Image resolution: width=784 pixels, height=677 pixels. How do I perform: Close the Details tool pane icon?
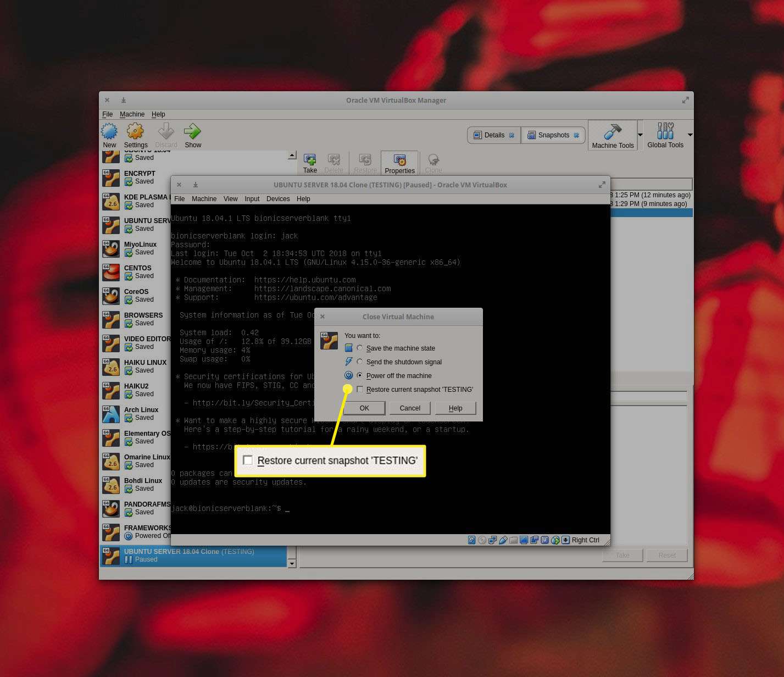511,135
